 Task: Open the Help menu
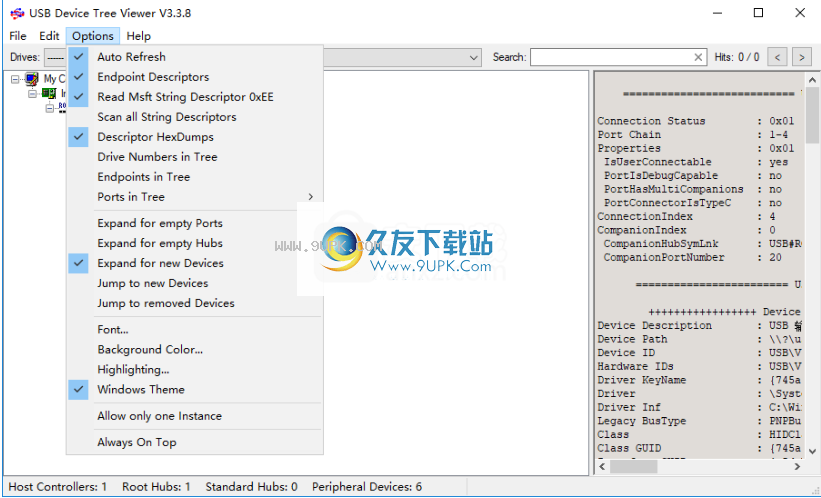pyautogui.click(x=139, y=36)
